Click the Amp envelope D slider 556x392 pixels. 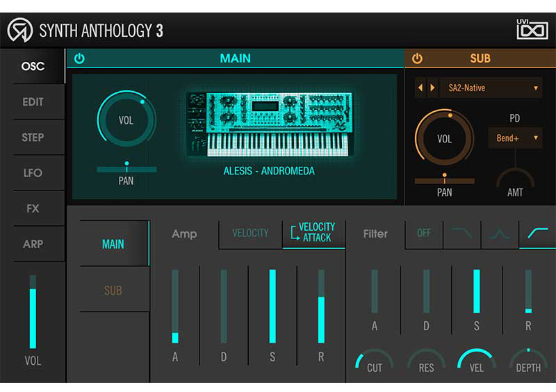click(224, 306)
